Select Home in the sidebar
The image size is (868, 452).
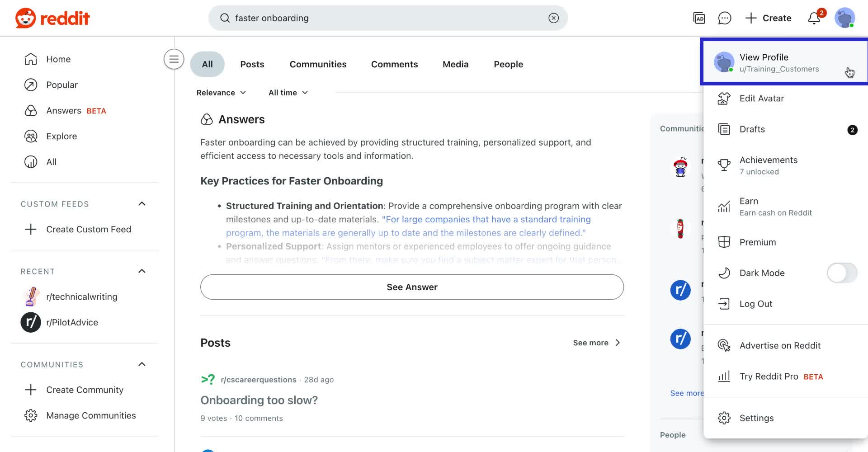pos(58,59)
